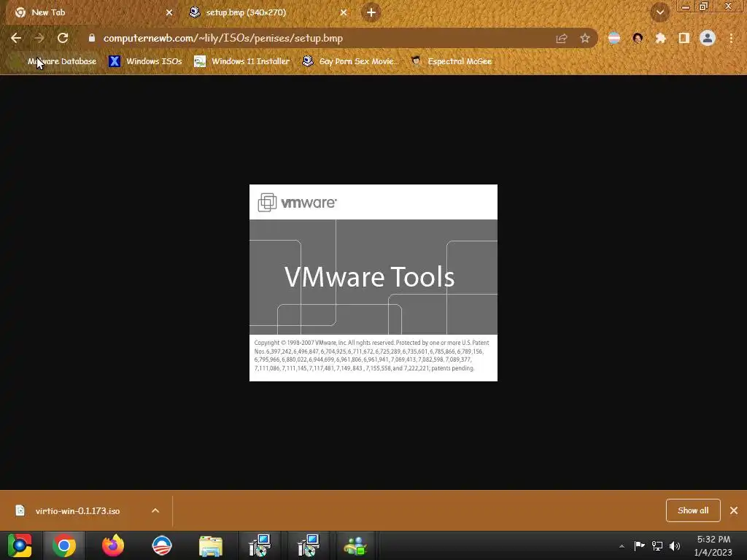Viewport: 747px width, 560px height.
Task: Open the Start menu Chrome-styled button
Action: tap(20, 545)
